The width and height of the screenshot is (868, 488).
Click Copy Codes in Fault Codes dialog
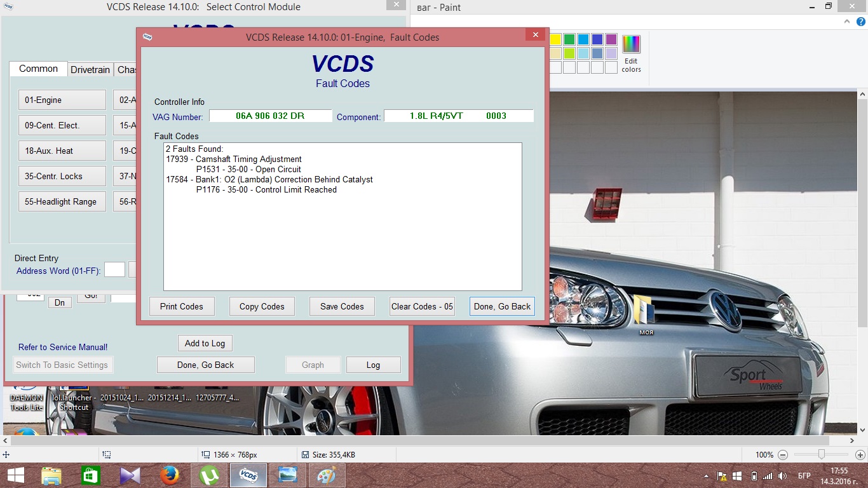(x=262, y=306)
